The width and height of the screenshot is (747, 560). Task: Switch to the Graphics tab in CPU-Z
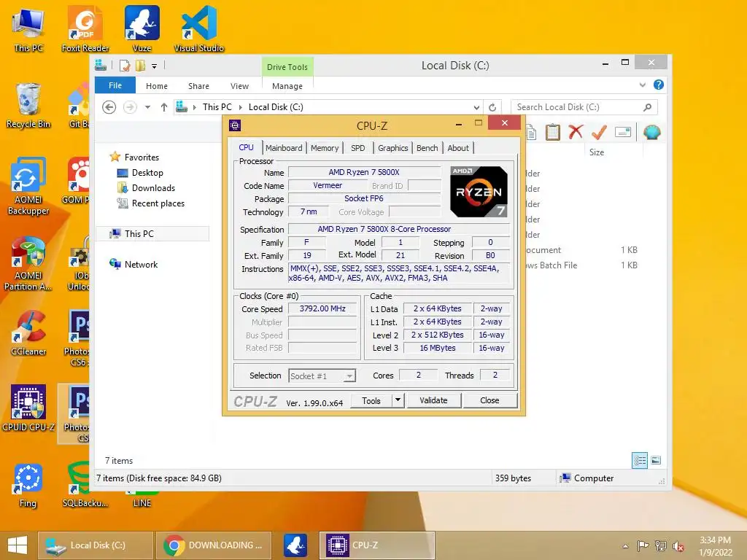[x=393, y=148]
